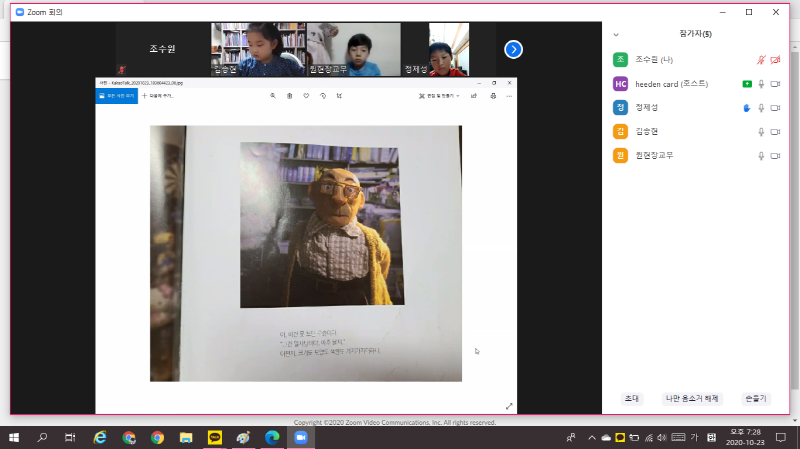Click the microphone icon for 김승현

tap(761, 132)
